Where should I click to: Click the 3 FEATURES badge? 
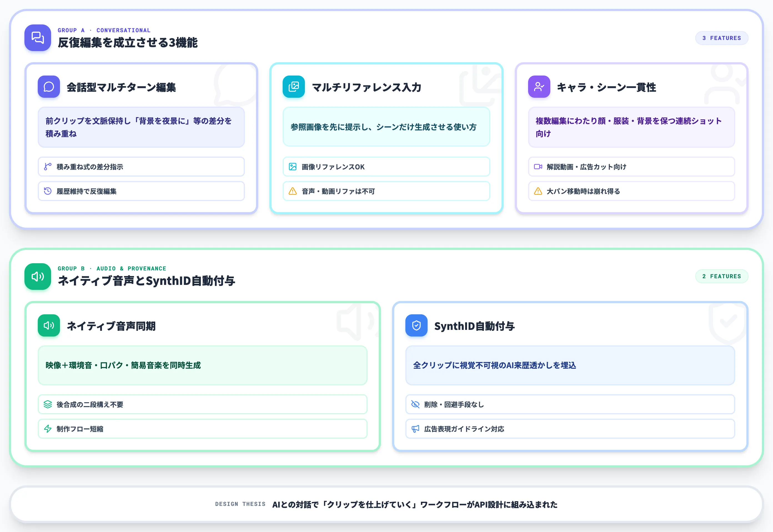click(722, 38)
